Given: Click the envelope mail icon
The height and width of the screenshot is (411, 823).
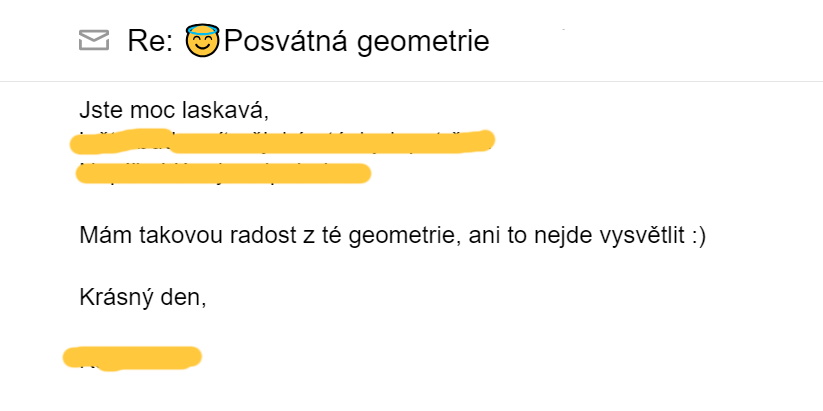Looking at the screenshot, I should pos(94,40).
